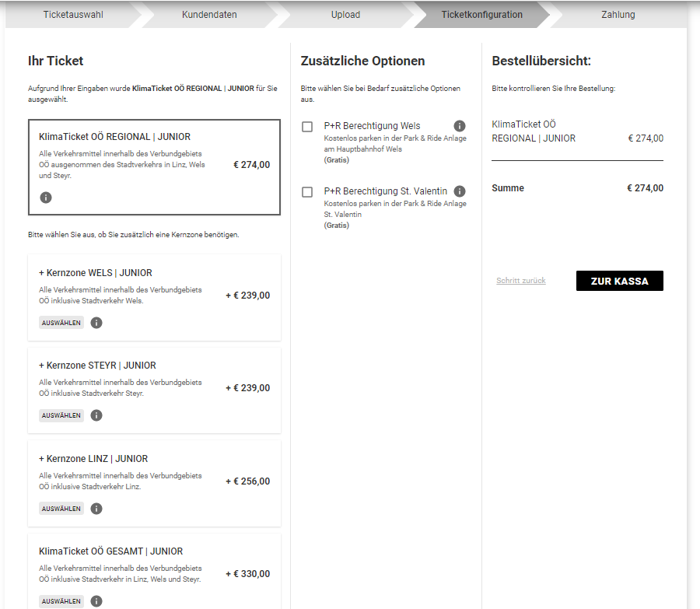Click P+R Berechtigung St. Valentin label

pyautogui.click(x=385, y=191)
